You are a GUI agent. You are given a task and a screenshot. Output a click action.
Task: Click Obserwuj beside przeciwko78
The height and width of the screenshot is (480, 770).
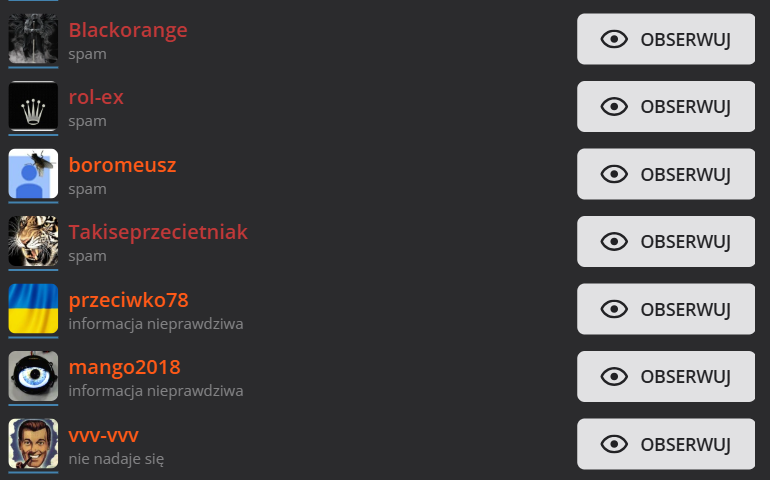coord(666,309)
